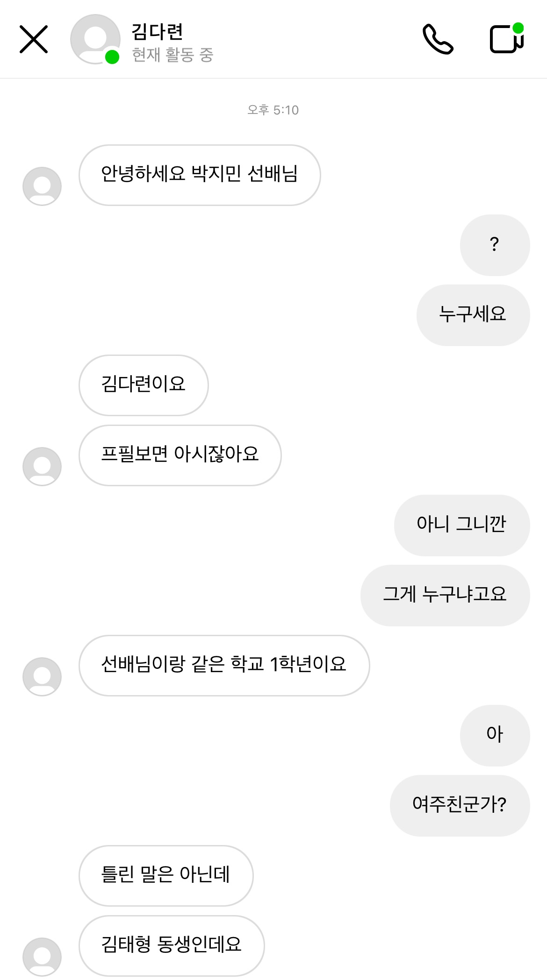Start a voice call with 김다련

(x=438, y=39)
